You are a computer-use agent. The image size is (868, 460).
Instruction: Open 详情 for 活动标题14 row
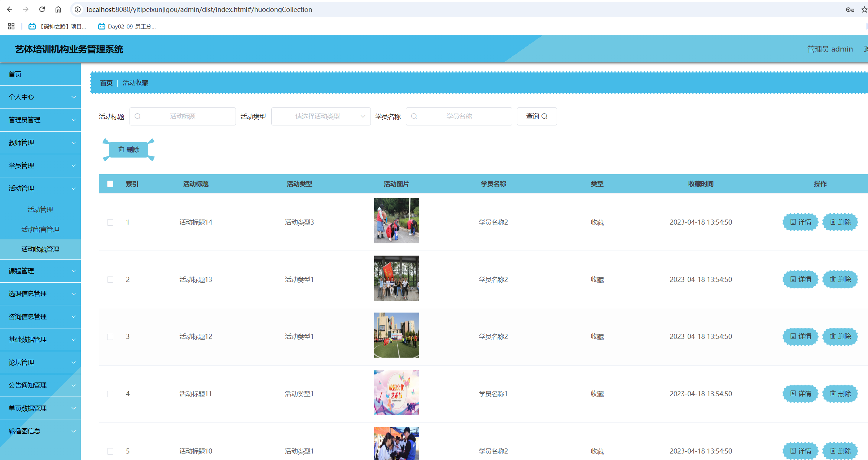pos(801,222)
